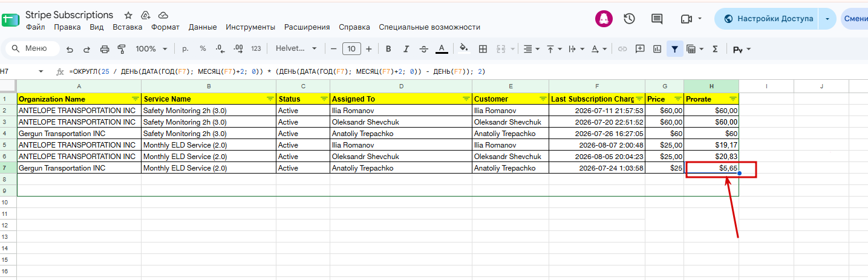Print the spreadsheet
This screenshot has width=868, height=280.
pyautogui.click(x=105, y=49)
